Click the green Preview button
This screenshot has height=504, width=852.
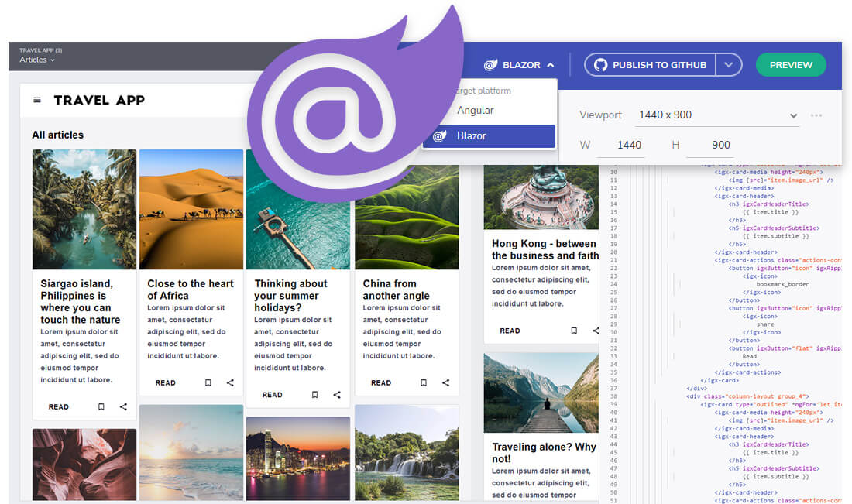click(791, 65)
